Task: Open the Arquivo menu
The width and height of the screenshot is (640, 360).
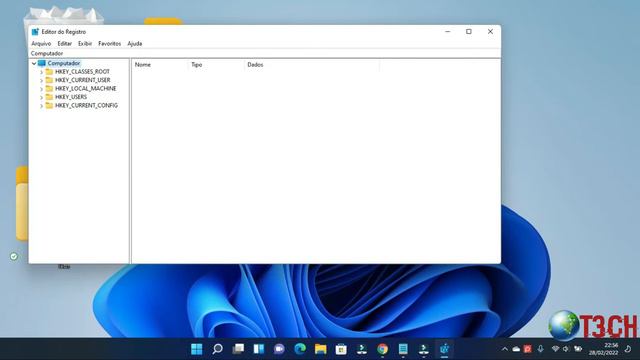Action: pos(41,44)
